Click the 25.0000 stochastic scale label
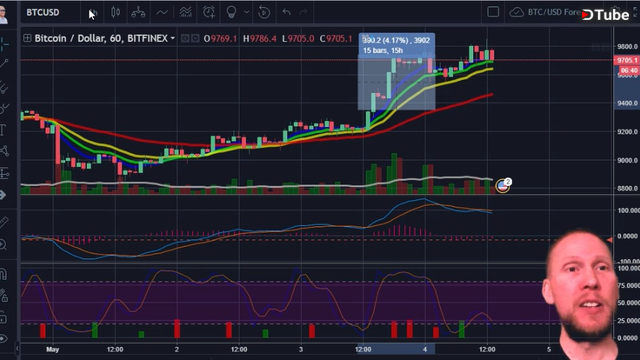This screenshot has height=360, width=640. point(629,321)
